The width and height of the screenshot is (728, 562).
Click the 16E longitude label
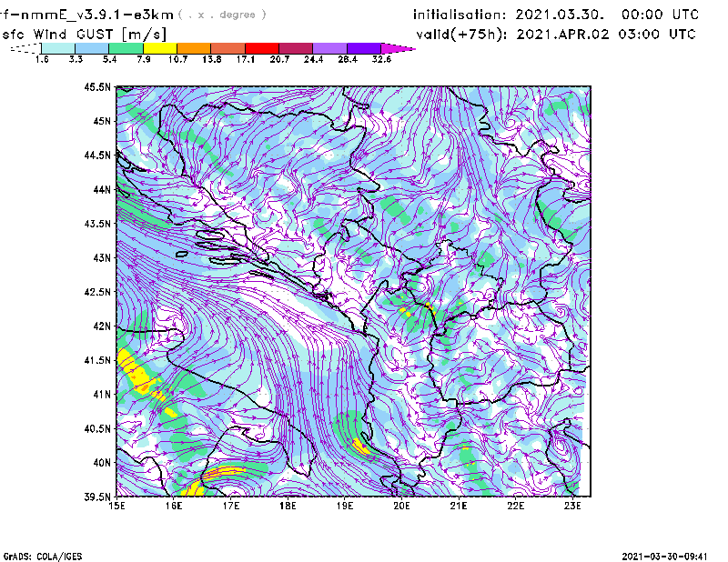click(x=174, y=506)
